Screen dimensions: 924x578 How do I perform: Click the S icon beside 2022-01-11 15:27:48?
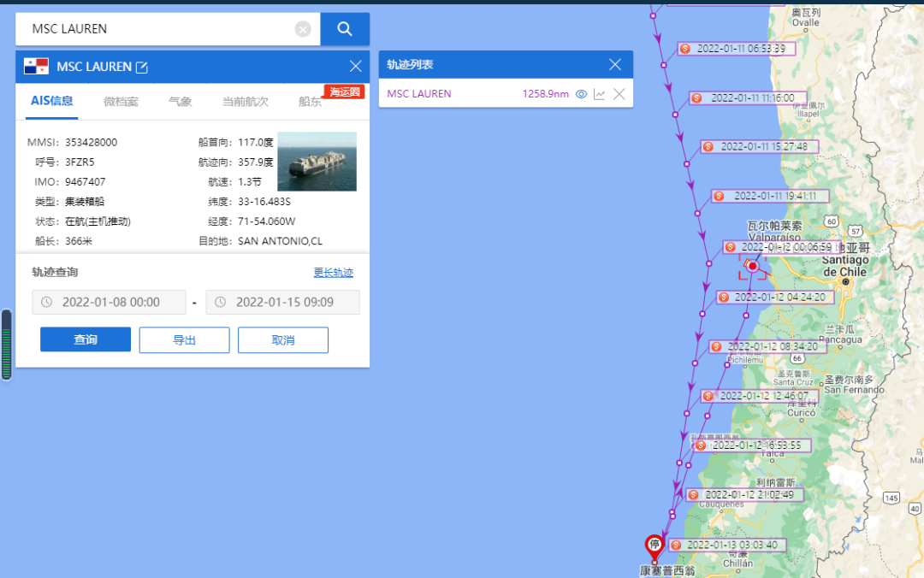(x=708, y=147)
